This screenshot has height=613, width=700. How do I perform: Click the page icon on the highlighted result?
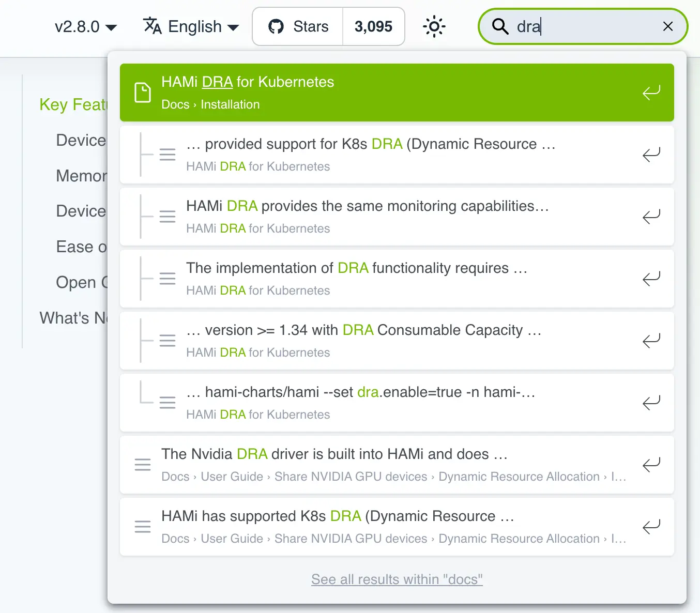click(x=143, y=92)
